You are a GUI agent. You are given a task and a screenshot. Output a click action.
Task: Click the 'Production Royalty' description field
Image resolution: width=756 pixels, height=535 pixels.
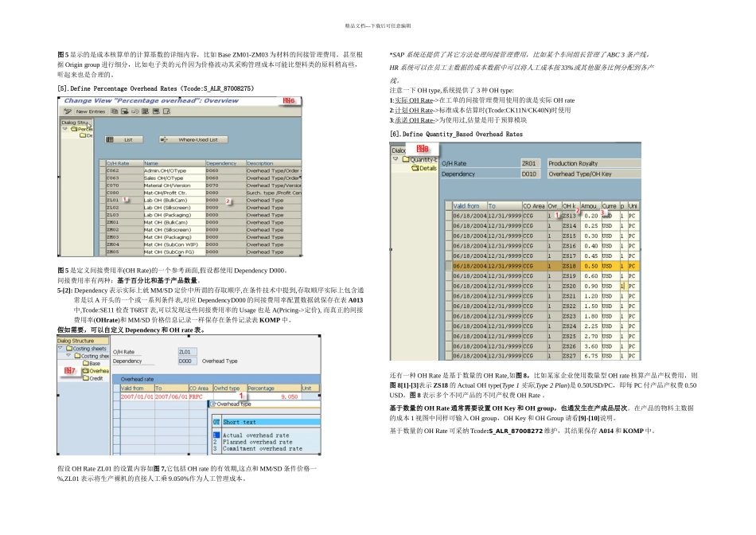click(594, 163)
